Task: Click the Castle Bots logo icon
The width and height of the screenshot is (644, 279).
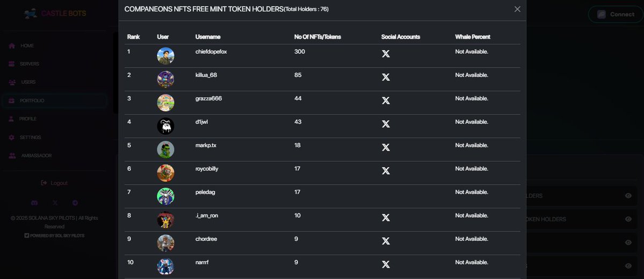Action: [x=31, y=13]
